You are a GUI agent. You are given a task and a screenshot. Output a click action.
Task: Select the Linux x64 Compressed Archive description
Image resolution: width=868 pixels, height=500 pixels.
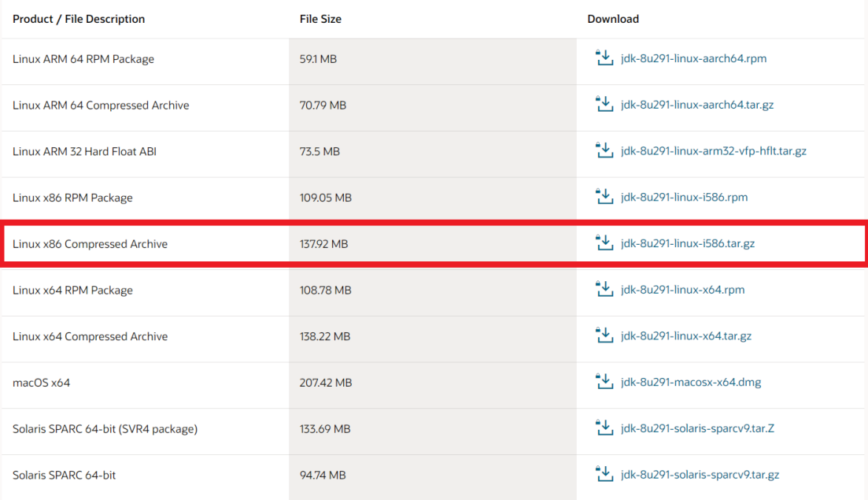(x=90, y=337)
